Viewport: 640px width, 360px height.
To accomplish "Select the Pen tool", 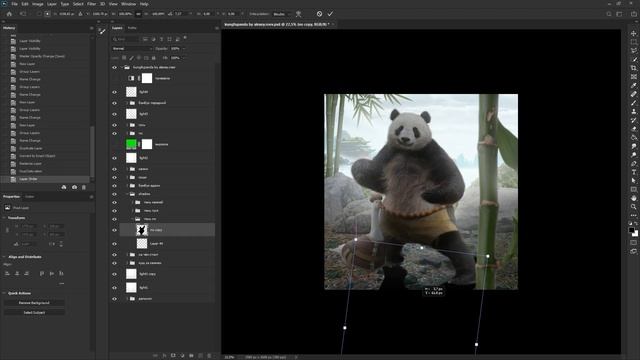I will (x=633, y=163).
